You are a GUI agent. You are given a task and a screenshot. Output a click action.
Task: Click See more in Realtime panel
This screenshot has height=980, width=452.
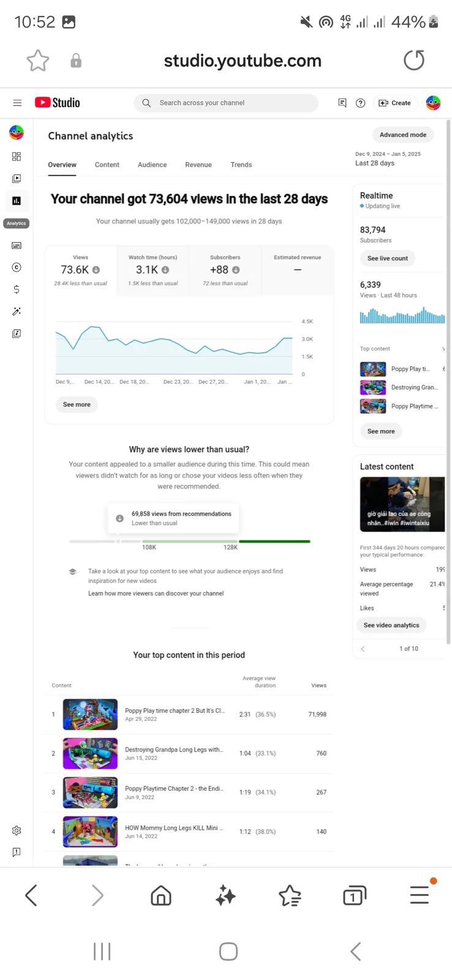(x=381, y=431)
